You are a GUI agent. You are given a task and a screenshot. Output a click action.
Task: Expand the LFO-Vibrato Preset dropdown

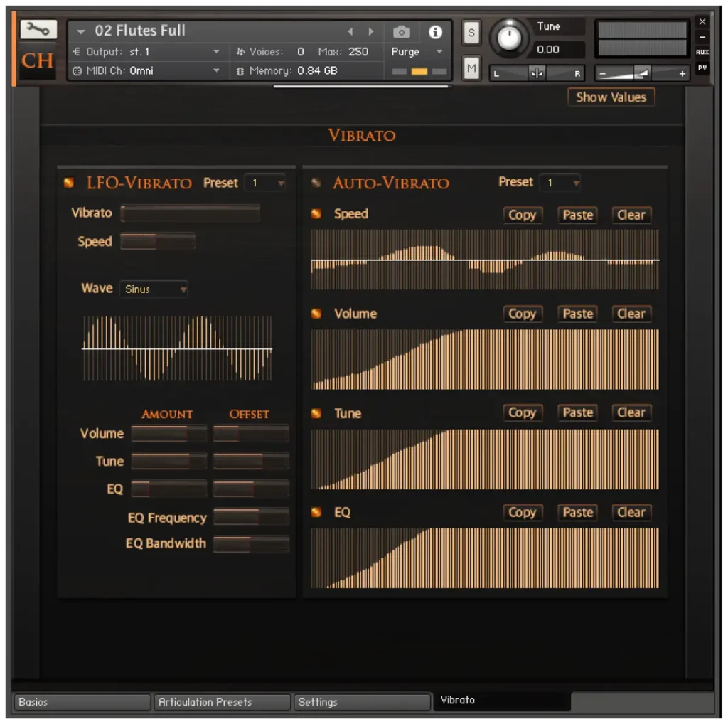[264, 183]
